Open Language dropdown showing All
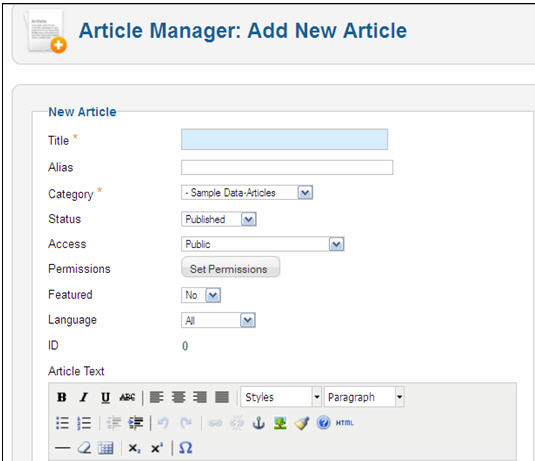Screen dimensions: 535x461 pyautogui.click(x=218, y=320)
